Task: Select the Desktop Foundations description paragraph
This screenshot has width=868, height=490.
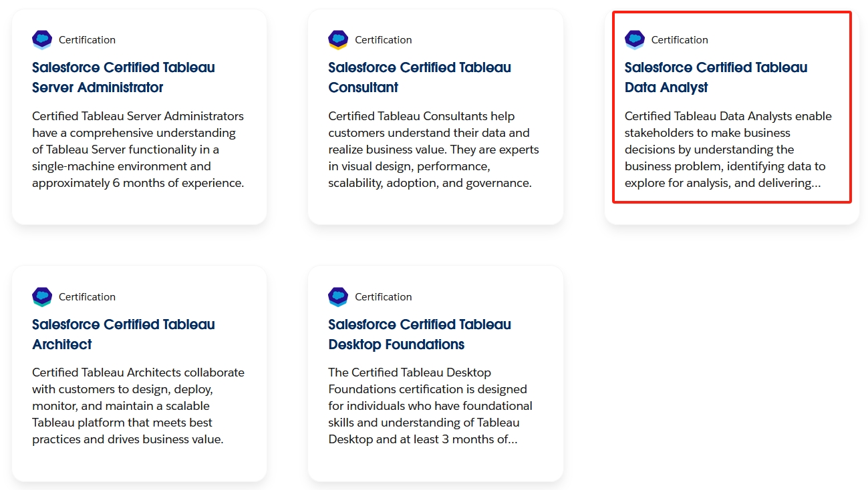Action: [430, 406]
